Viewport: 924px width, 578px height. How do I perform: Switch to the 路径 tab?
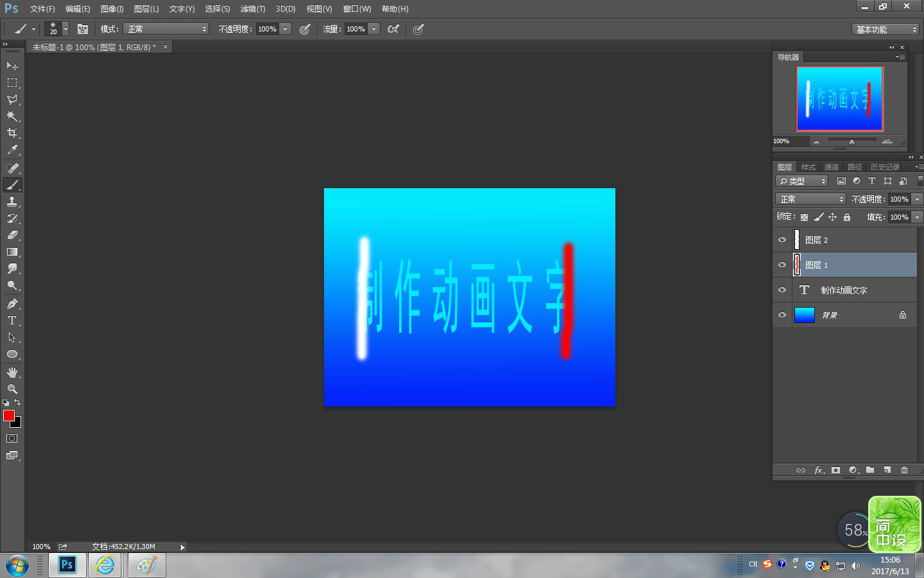coord(855,167)
